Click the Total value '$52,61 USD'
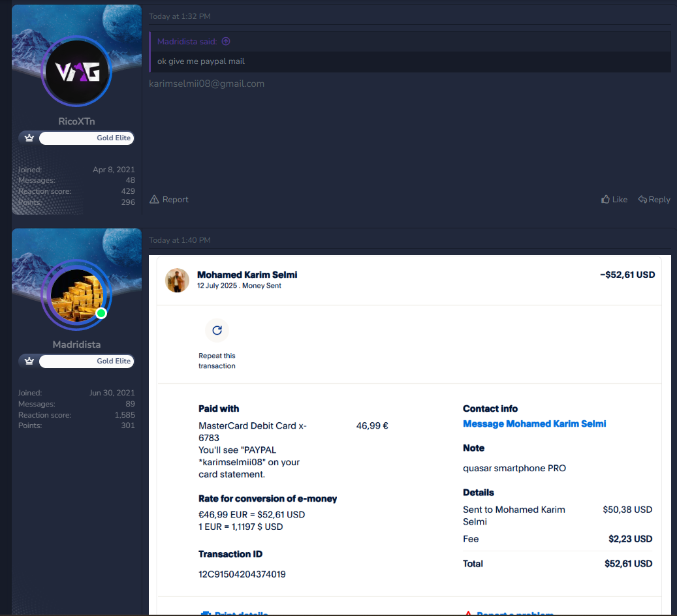Image resolution: width=677 pixels, height=616 pixels. 628,564
